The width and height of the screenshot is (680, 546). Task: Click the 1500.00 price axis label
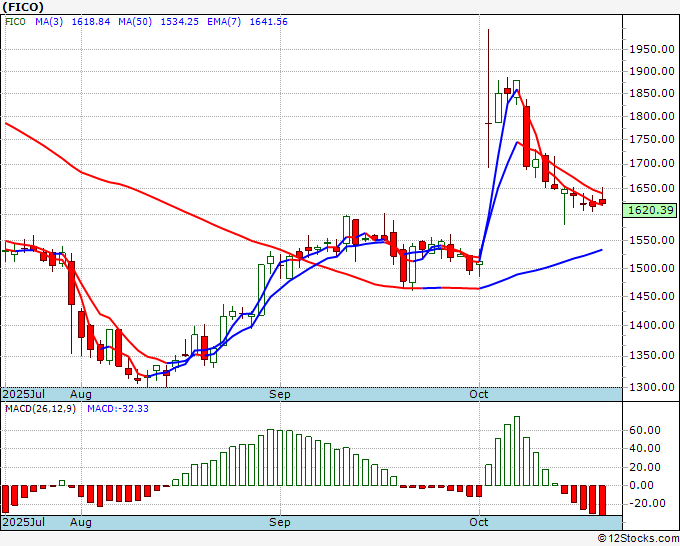coord(652,268)
